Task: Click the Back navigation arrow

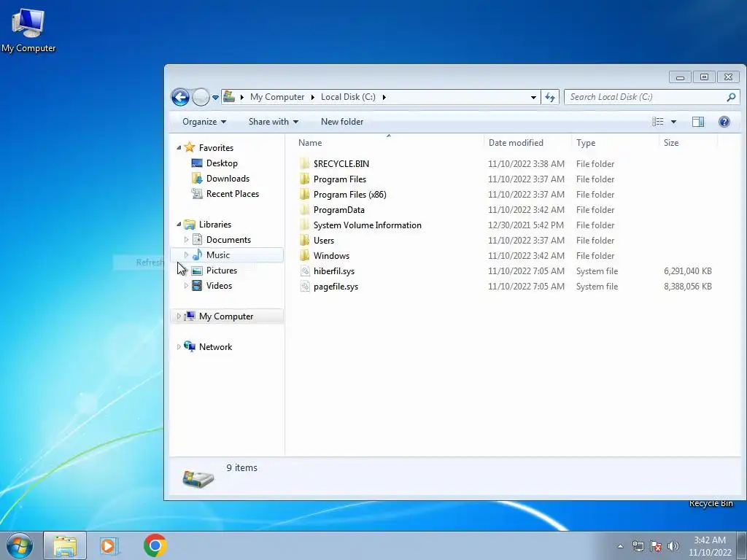Action: (181, 97)
